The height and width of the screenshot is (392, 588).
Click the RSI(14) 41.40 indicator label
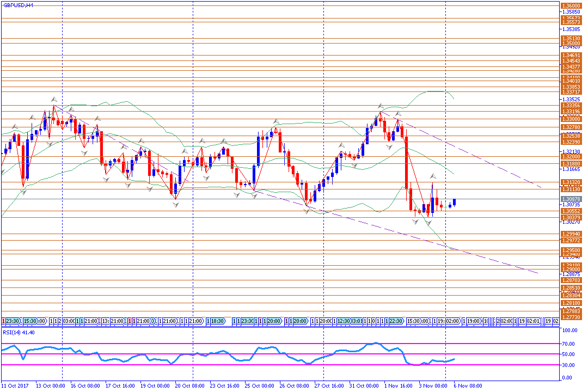(x=19, y=332)
